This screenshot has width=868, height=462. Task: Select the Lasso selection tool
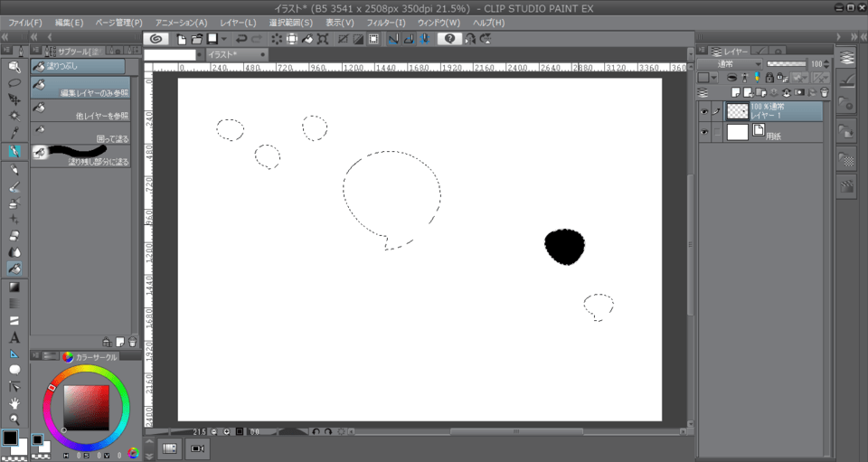tap(14, 83)
